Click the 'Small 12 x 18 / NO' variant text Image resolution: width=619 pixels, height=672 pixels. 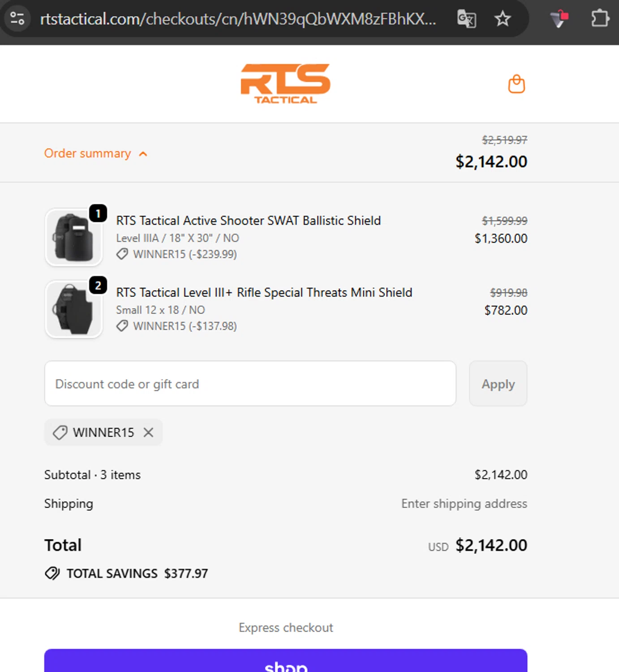coord(160,310)
